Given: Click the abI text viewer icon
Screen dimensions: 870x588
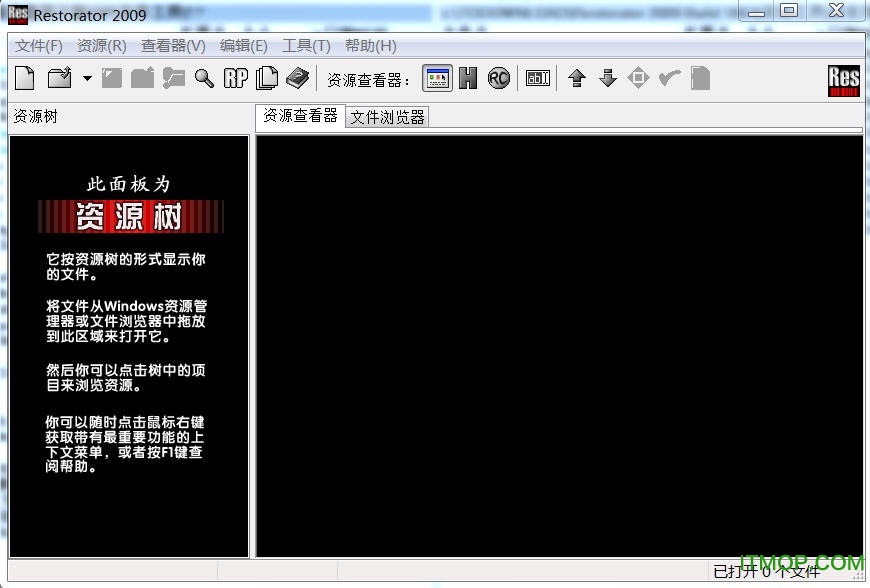Looking at the screenshot, I should click(538, 78).
